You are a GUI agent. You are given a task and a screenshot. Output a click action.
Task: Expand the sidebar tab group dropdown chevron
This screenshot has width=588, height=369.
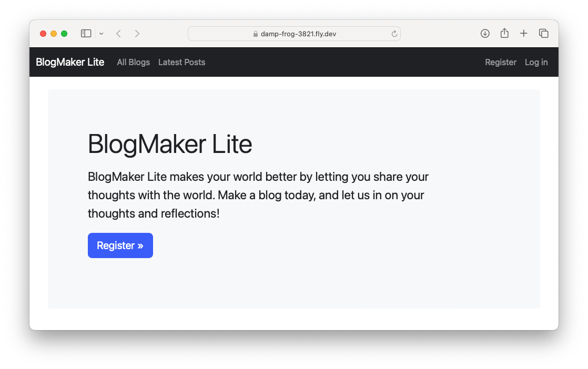click(102, 34)
